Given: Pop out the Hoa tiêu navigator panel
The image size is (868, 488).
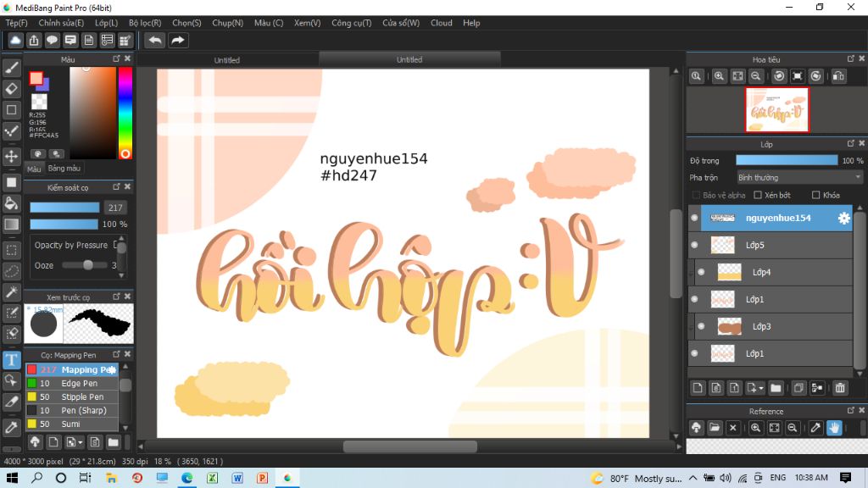Looking at the screenshot, I should tap(851, 58).
